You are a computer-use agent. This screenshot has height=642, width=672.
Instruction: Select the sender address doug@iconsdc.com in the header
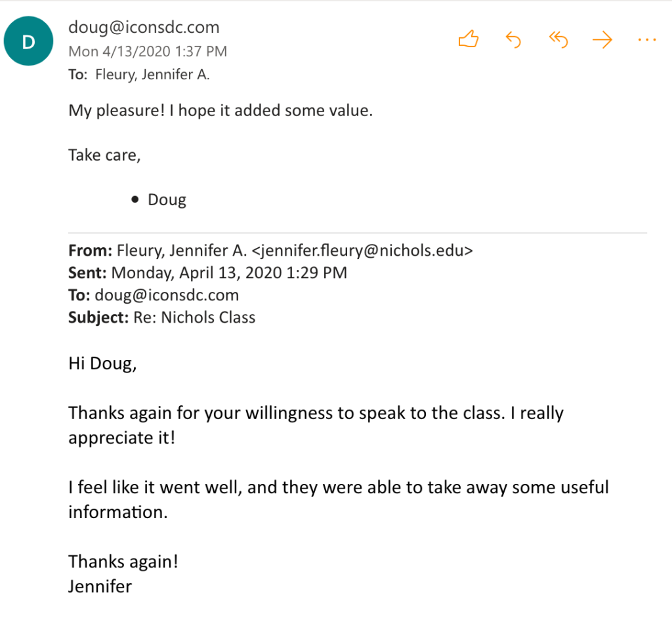tap(144, 28)
